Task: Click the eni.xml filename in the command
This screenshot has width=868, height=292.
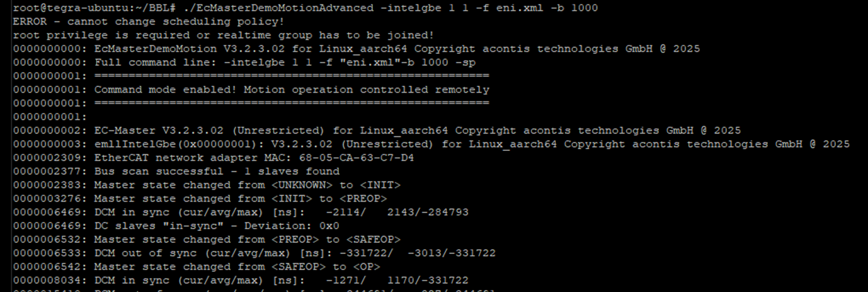Action: (519, 8)
